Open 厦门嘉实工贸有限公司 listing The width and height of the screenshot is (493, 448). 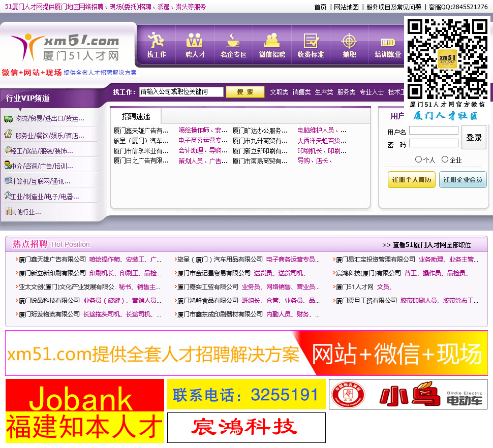coord(207,287)
